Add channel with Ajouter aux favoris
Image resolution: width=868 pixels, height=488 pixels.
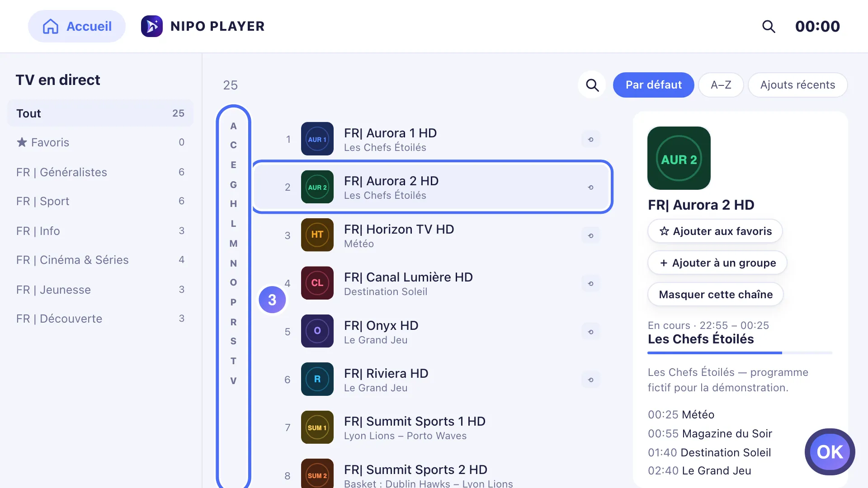[715, 231]
